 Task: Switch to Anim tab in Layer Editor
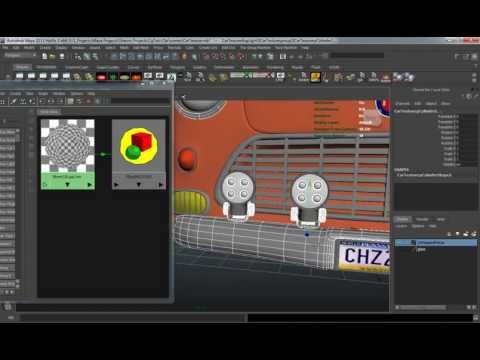pos(440,219)
